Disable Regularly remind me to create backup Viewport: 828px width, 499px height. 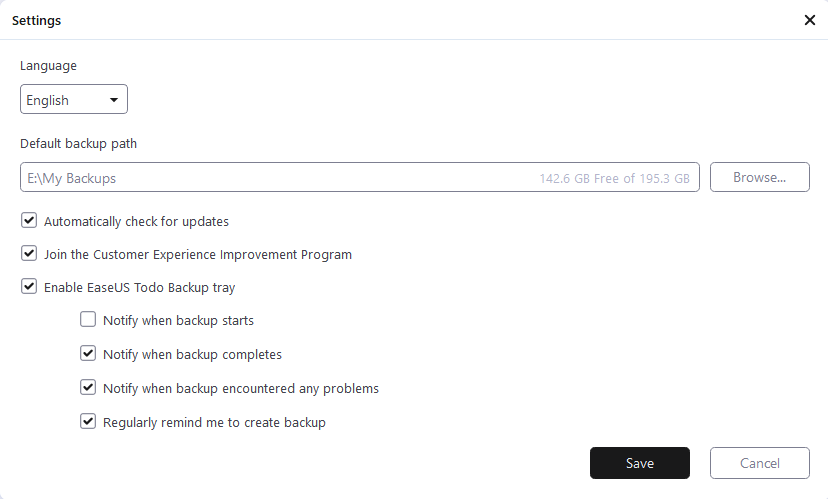88,422
